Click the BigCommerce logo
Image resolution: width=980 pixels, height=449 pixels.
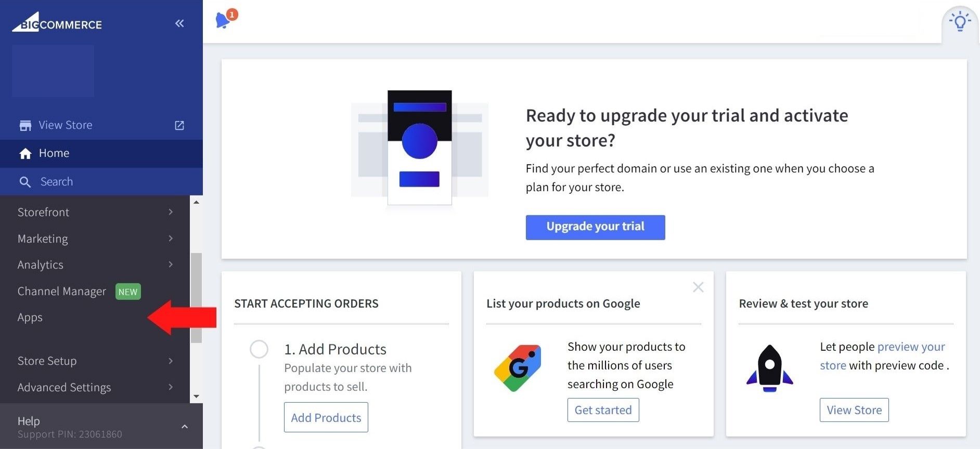[57, 23]
